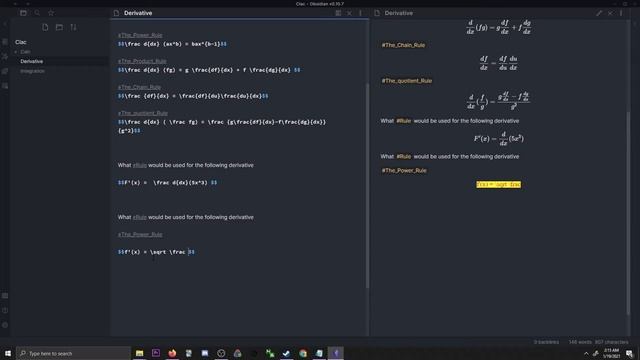Click #The_Power_Rule tag above sqrt line in editor

[x=140, y=235]
